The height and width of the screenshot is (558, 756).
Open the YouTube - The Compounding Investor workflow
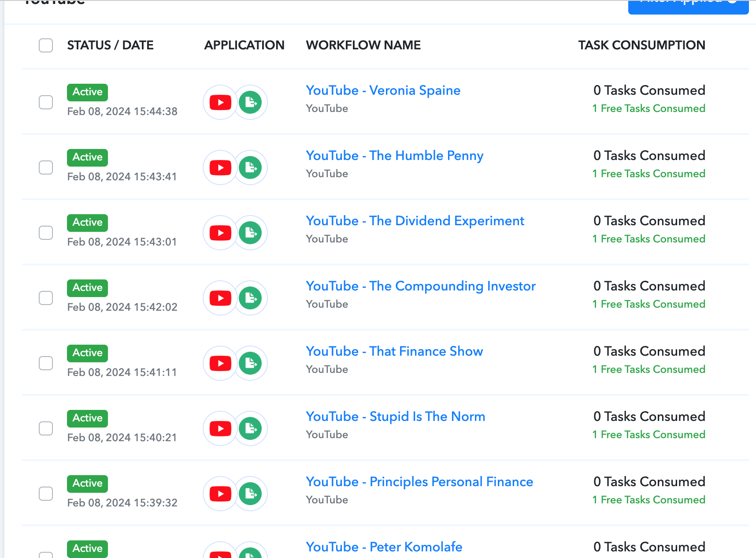pos(421,286)
